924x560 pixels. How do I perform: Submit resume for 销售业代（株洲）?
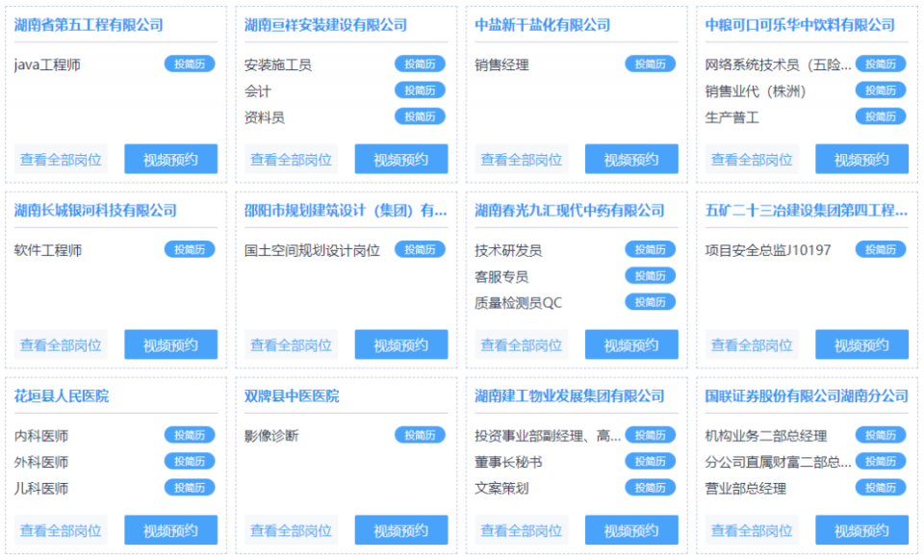click(881, 90)
